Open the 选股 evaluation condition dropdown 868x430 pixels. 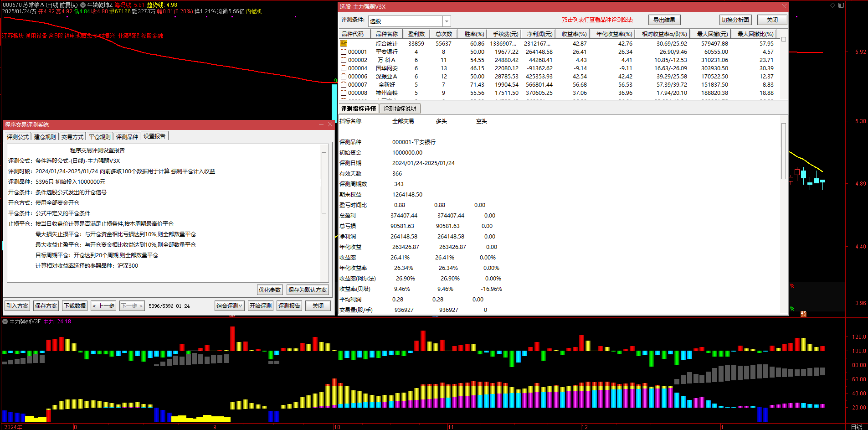coord(447,21)
